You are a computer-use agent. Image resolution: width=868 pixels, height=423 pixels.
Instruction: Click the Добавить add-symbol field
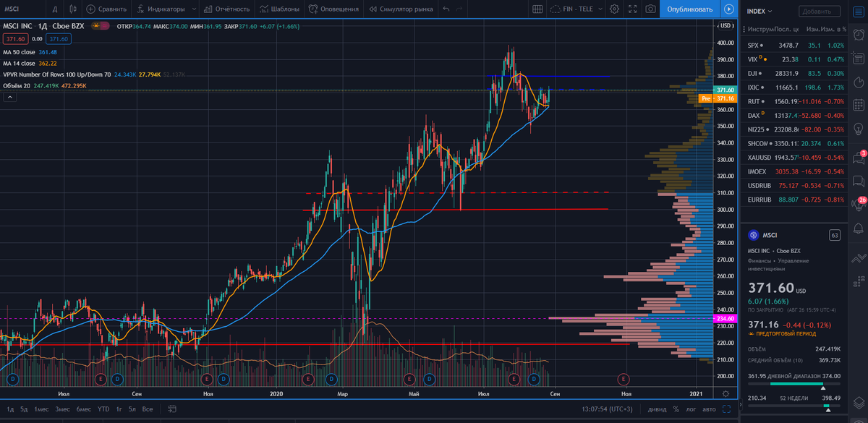(x=820, y=12)
